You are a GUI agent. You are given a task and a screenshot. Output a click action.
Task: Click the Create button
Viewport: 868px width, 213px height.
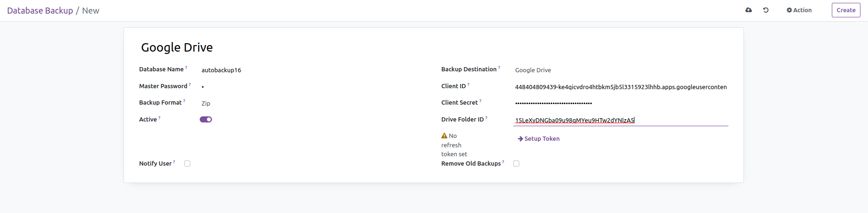pos(845,10)
